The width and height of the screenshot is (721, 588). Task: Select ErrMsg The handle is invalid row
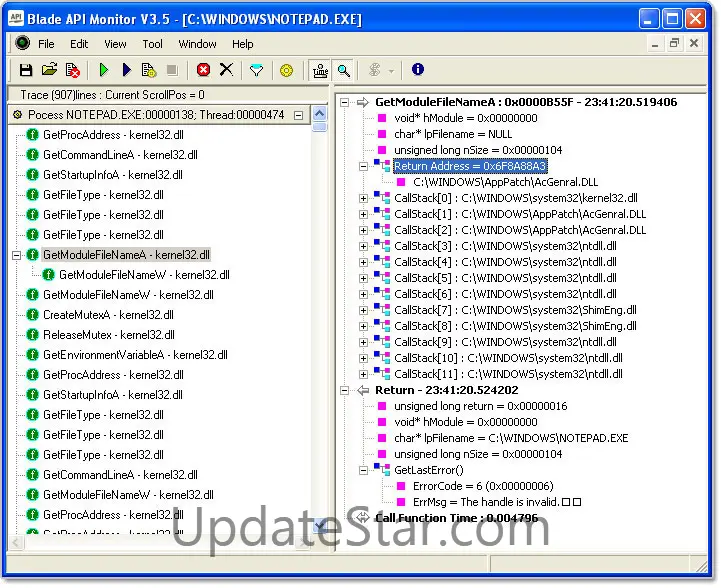point(497,502)
